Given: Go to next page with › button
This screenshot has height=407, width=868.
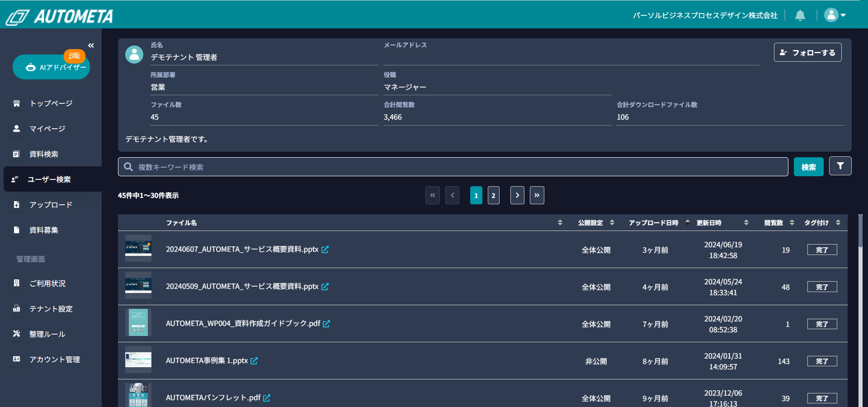Looking at the screenshot, I should tap(517, 195).
